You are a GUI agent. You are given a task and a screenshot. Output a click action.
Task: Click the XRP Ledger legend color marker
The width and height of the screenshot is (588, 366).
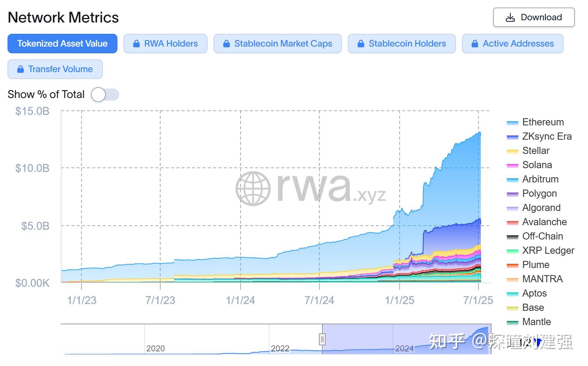click(513, 251)
